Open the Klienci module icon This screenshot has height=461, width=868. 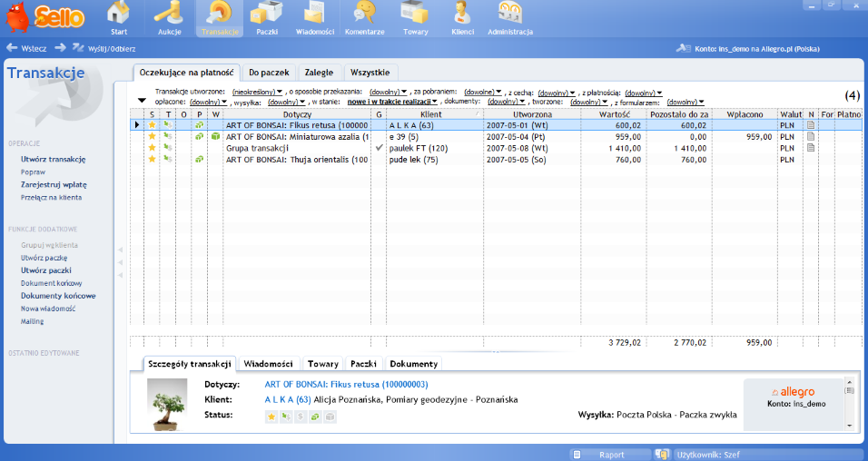[463, 18]
